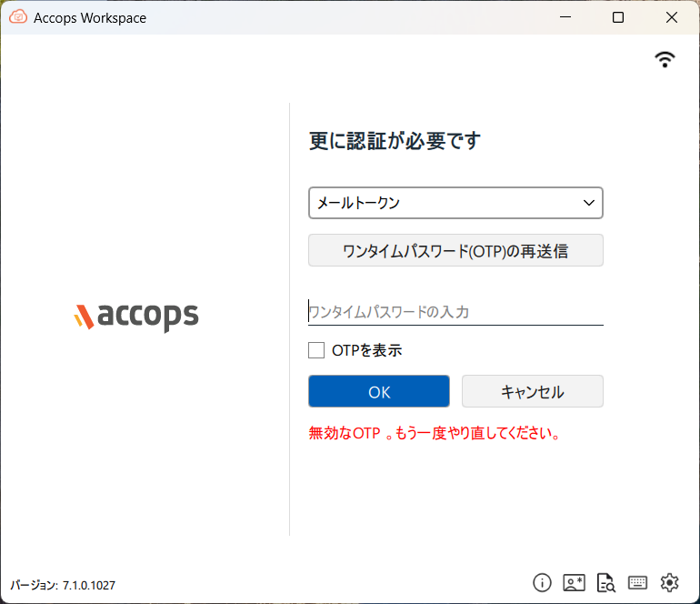Close the Accops Workspace window
The image size is (700, 604).
672,17
